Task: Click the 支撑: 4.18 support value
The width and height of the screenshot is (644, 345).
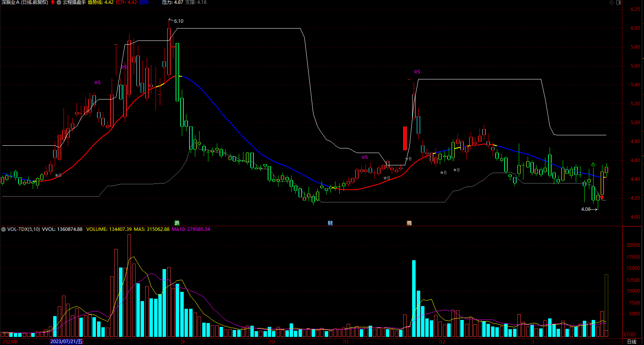Action: (196, 2)
